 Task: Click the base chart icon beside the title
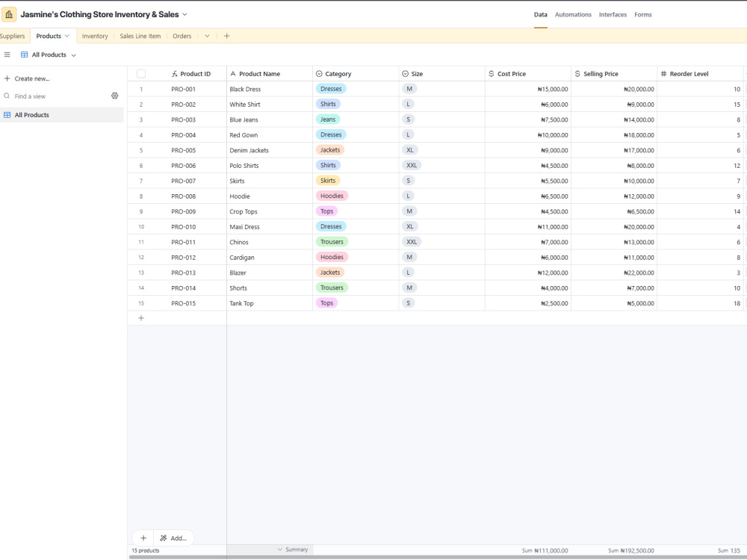click(x=9, y=14)
